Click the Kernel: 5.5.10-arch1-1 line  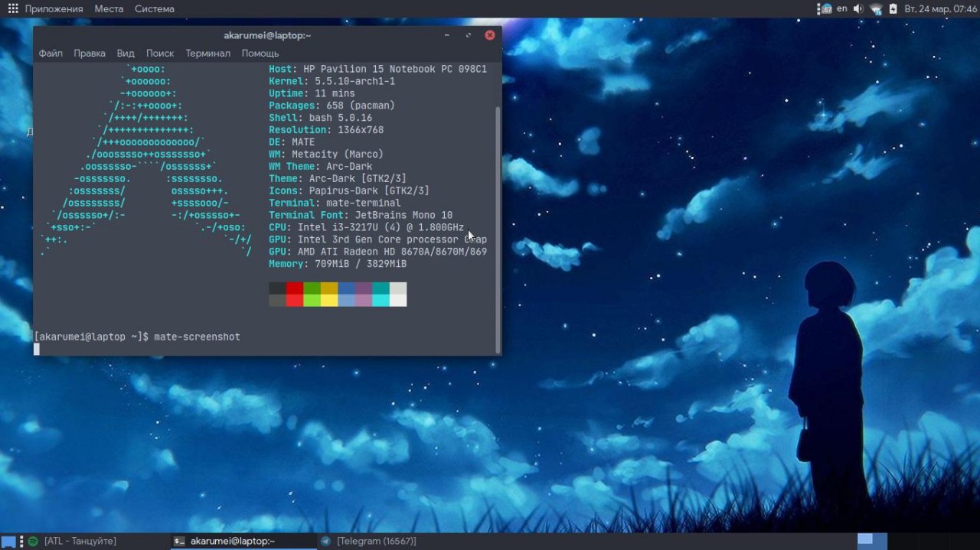(332, 81)
